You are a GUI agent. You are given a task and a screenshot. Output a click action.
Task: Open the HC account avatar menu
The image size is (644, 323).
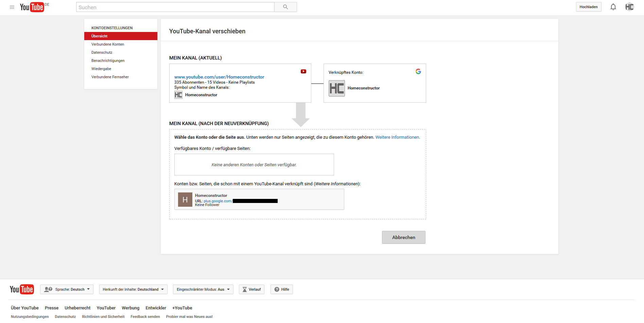pos(629,7)
